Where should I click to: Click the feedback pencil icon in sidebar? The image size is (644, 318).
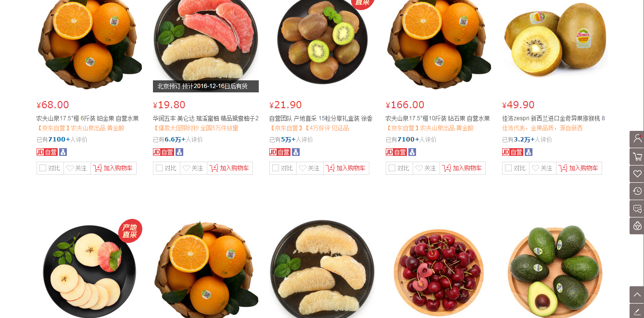coord(637,311)
